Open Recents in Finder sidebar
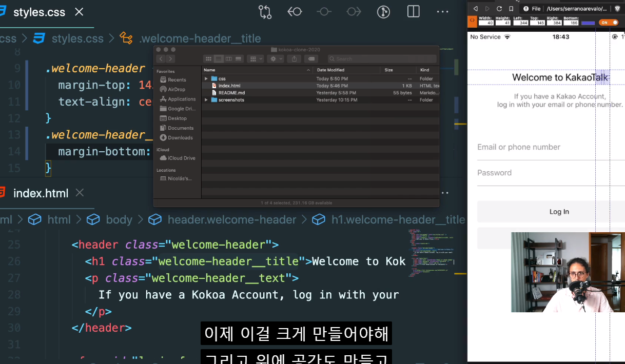This screenshot has height=364, width=625. pos(173,79)
